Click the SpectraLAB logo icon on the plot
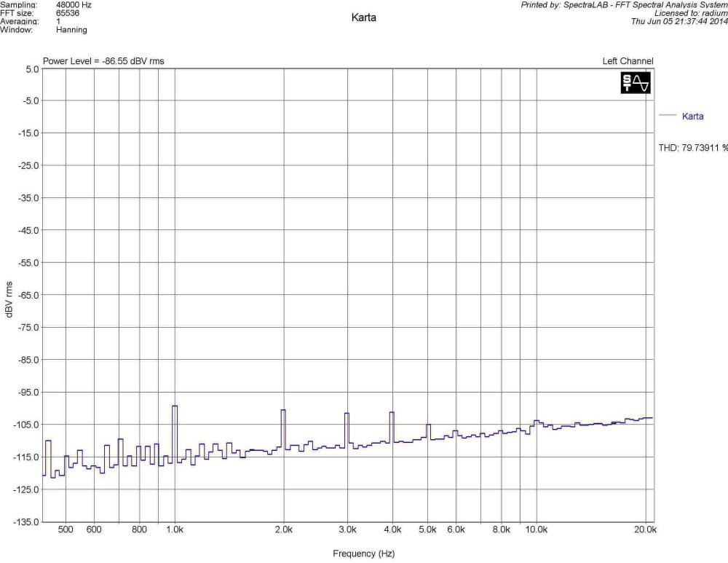Viewport: 728px width, 563px height. point(636,83)
